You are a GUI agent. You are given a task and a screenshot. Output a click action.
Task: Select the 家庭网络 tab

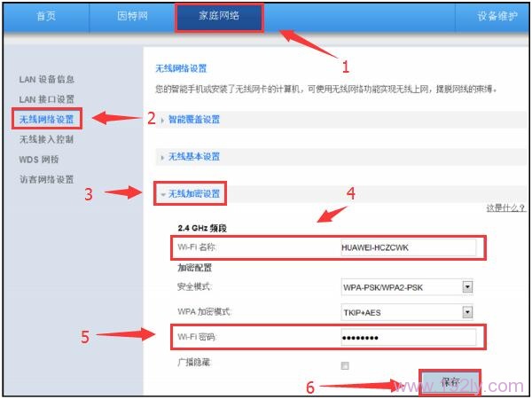(x=218, y=16)
